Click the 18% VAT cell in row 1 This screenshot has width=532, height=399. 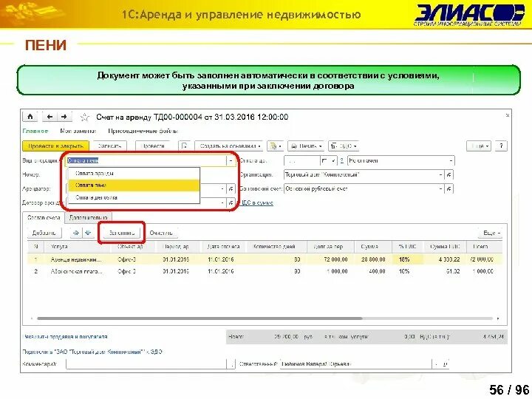pos(407,259)
